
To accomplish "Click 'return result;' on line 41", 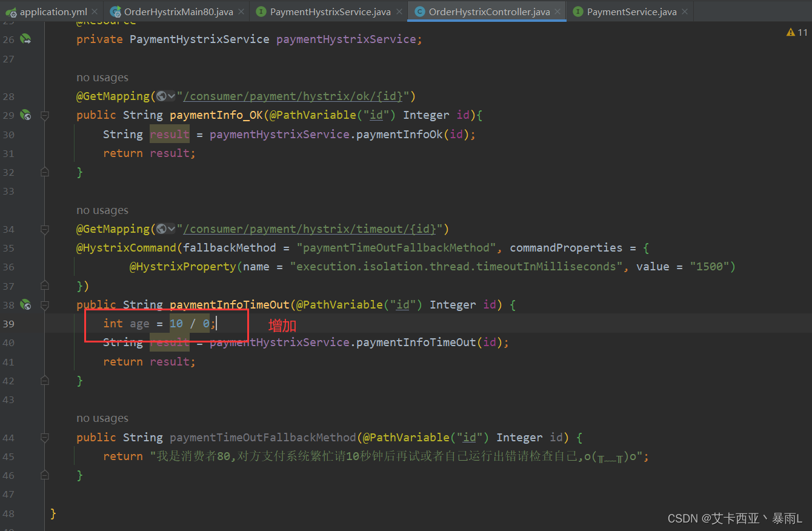I will pyautogui.click(x=149, y=362).
